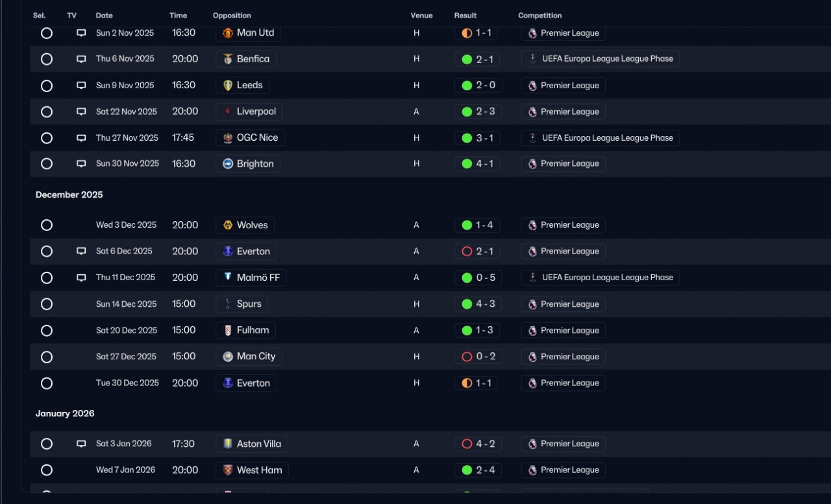
Task: Click the Man Utd club badge icon
Action: [x=228, y=32]
